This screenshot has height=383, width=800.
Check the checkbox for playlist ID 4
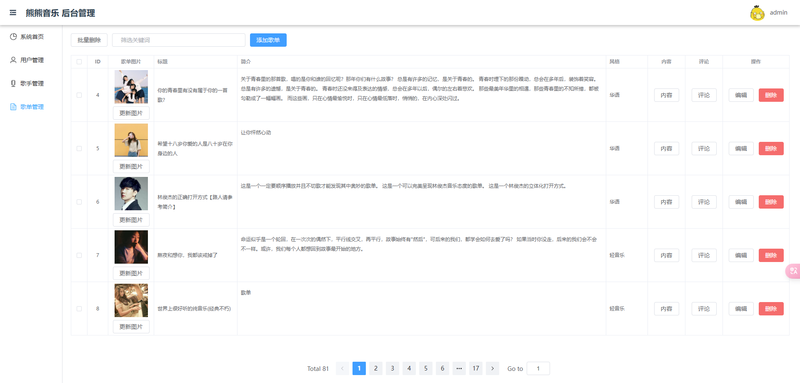click(79, 95)
